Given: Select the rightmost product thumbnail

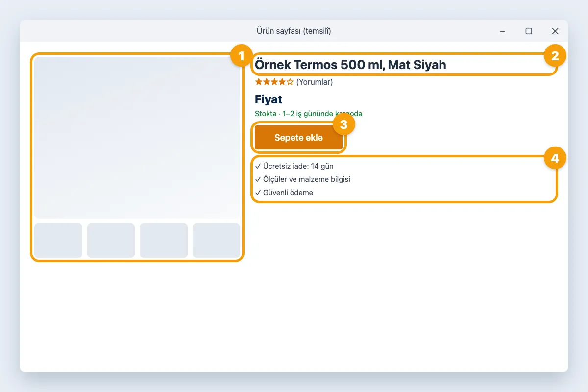Looking at the screenshot, I should (x=216, y=241).
